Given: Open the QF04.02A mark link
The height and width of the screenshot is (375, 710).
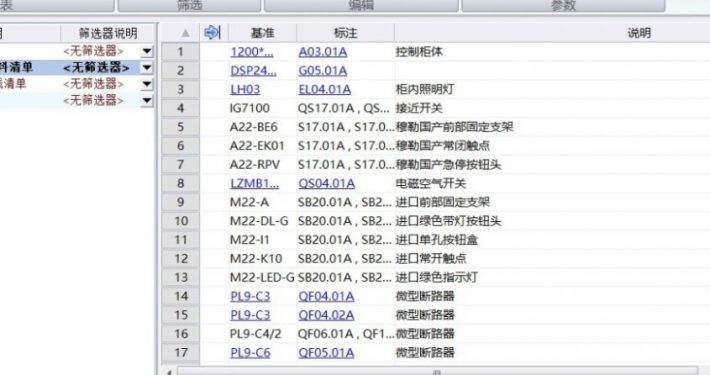Looking at the screenshot, I should pos(326,315).
